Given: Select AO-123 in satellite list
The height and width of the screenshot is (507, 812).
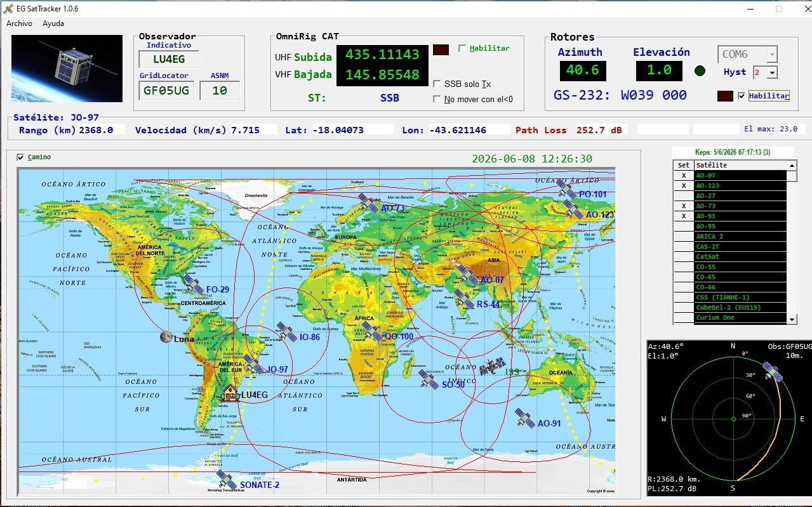Looking at the screenshot, I should tap(740, 186).
